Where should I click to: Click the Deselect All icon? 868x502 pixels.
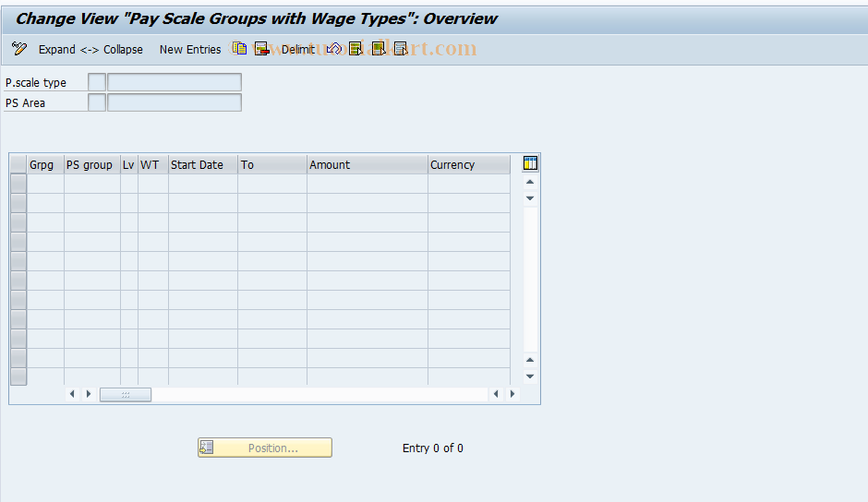click(x=401, y=49)
